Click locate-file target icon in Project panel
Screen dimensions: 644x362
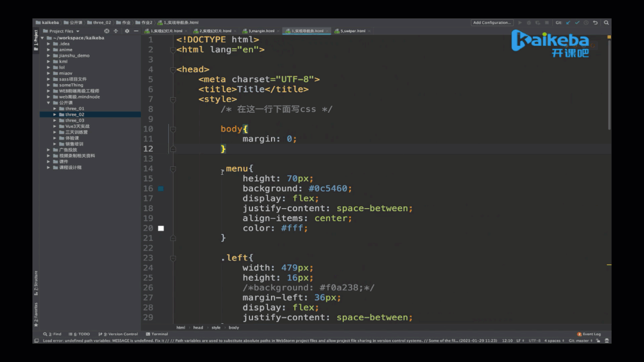pos(107,31)
